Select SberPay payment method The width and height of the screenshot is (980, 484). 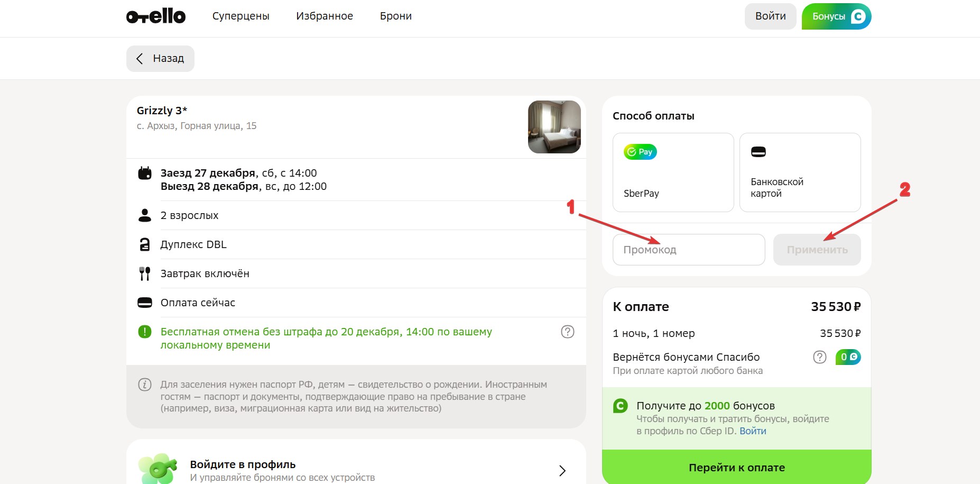(673, 172)
